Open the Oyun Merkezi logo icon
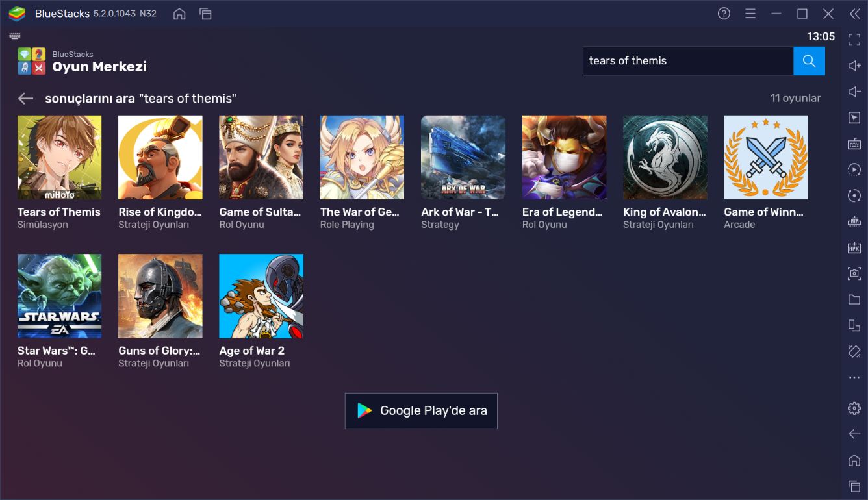 pos(32,60)
